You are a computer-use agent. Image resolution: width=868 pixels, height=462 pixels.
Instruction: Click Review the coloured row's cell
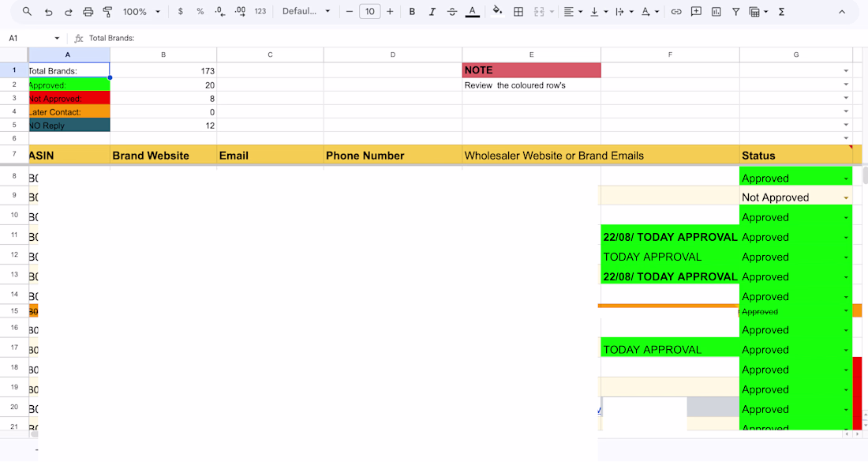(531, 85)
